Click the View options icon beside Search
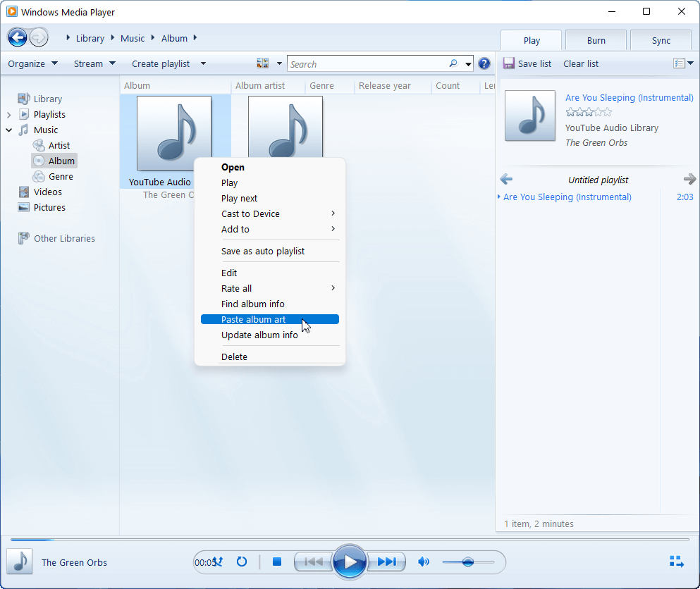 (x=262, y=63)
